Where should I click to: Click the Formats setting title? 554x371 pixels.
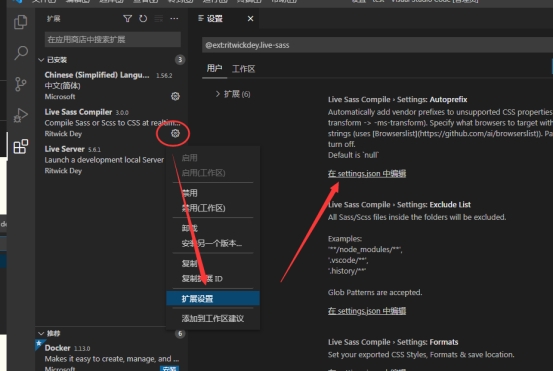click(393, 342)
